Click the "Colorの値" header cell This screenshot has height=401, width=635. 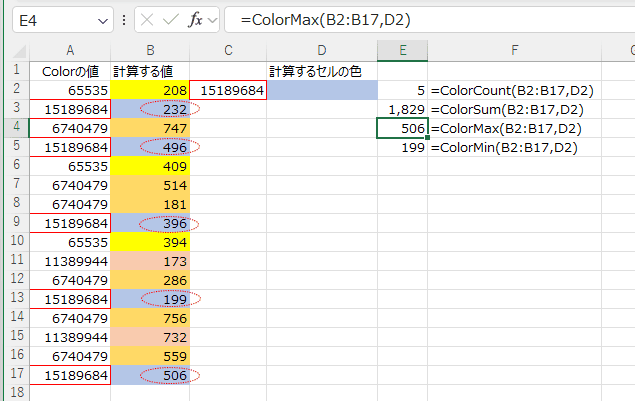pos(70,71)
